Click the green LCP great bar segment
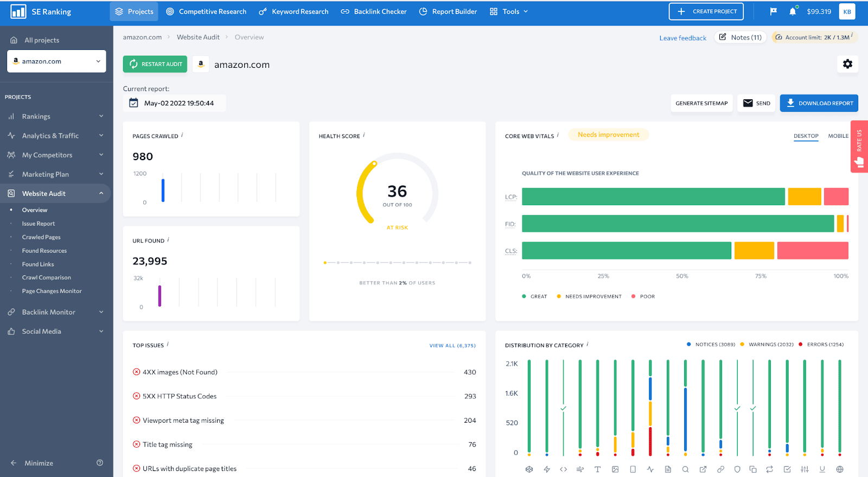 point(653,196)
